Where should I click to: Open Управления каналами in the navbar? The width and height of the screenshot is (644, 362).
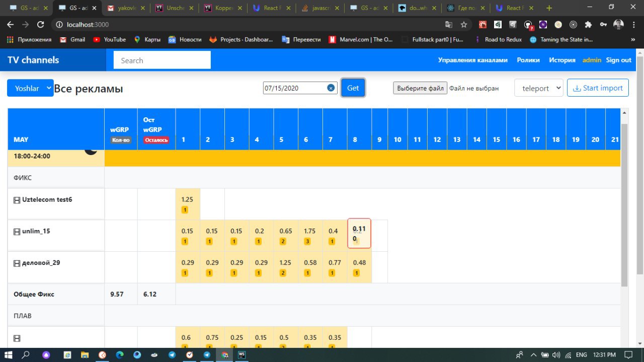[473, 60]
